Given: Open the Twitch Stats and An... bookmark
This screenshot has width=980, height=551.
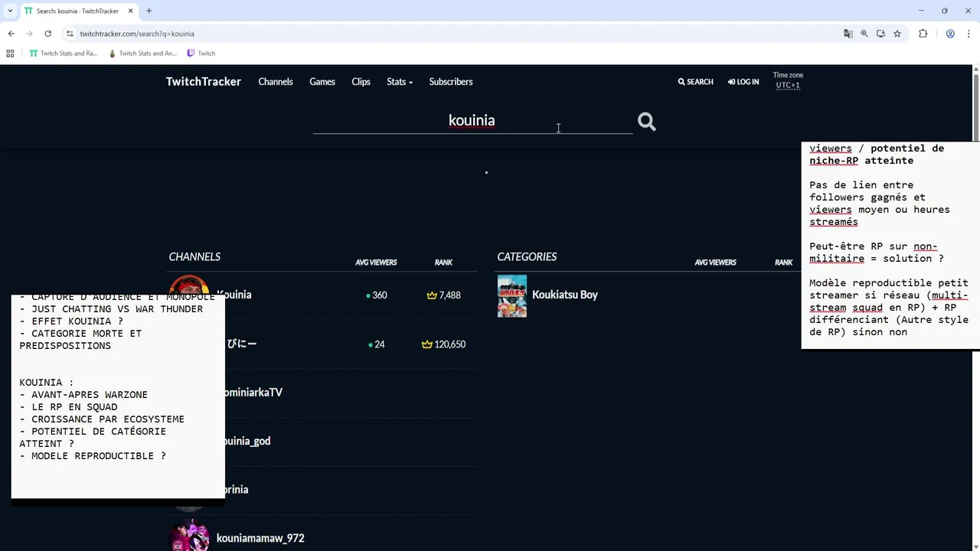Looking at the screenshot, I should click(x=142, y=54).
